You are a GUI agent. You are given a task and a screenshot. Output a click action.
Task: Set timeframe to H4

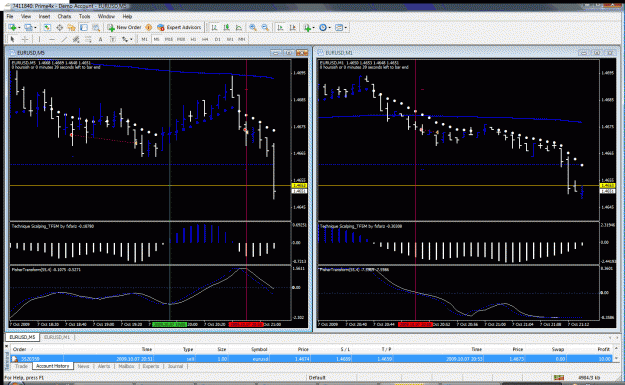(205, 39)
